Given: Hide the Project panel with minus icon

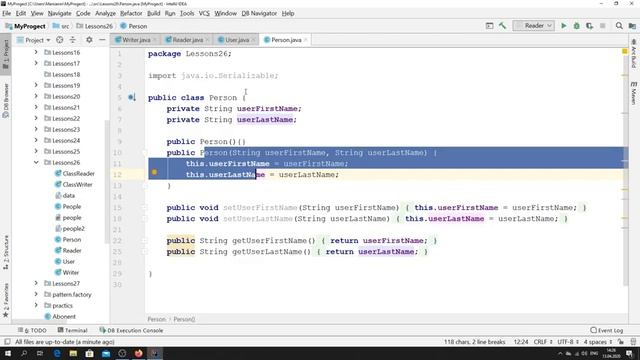Looking at the screenshot, I should pos(102,40).
